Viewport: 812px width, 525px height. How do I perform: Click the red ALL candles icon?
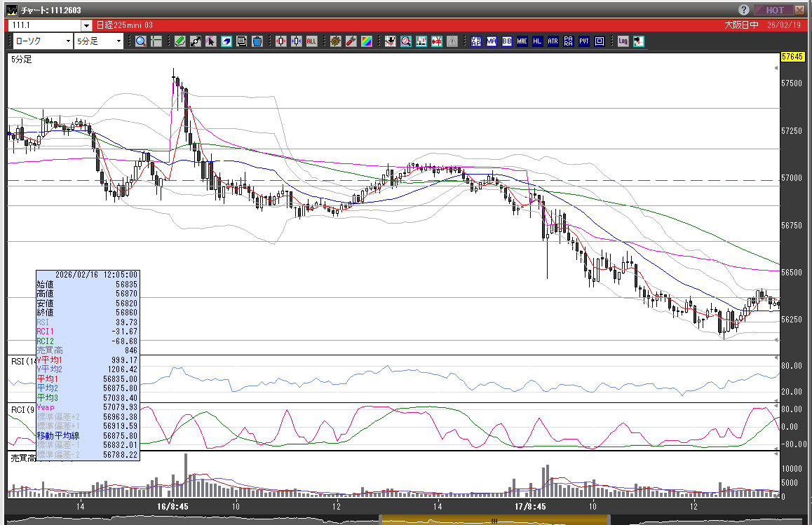311,41
